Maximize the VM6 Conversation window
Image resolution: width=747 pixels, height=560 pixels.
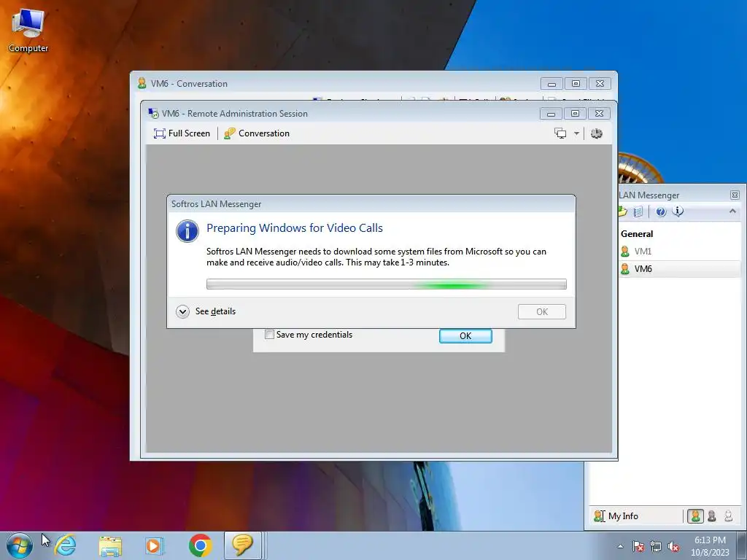(576, 83)
